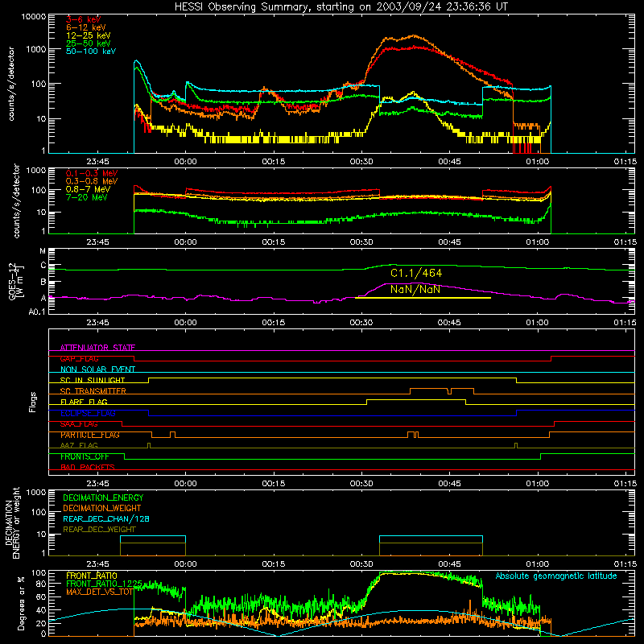
Task: Select the SC_IN_SUNLIGHT flag label
Action: pyautogui.click(x=93, y=380)
